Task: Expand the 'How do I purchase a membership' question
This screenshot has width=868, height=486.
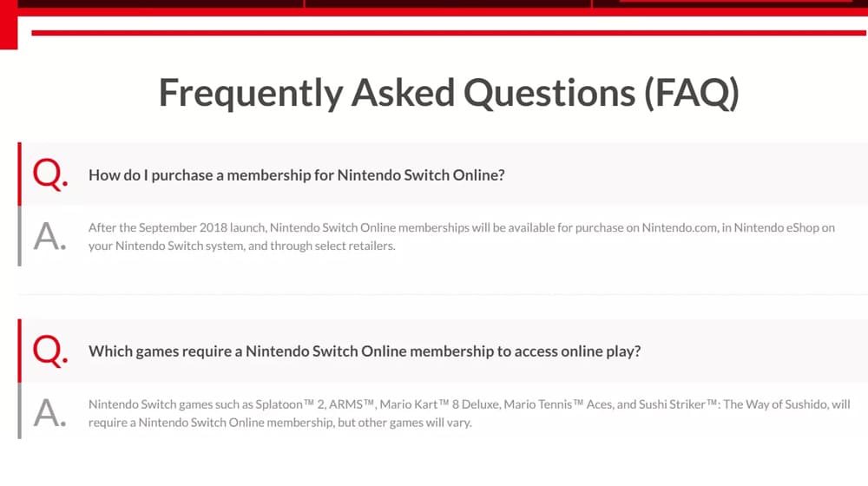Action: click(x=443, y=174)
